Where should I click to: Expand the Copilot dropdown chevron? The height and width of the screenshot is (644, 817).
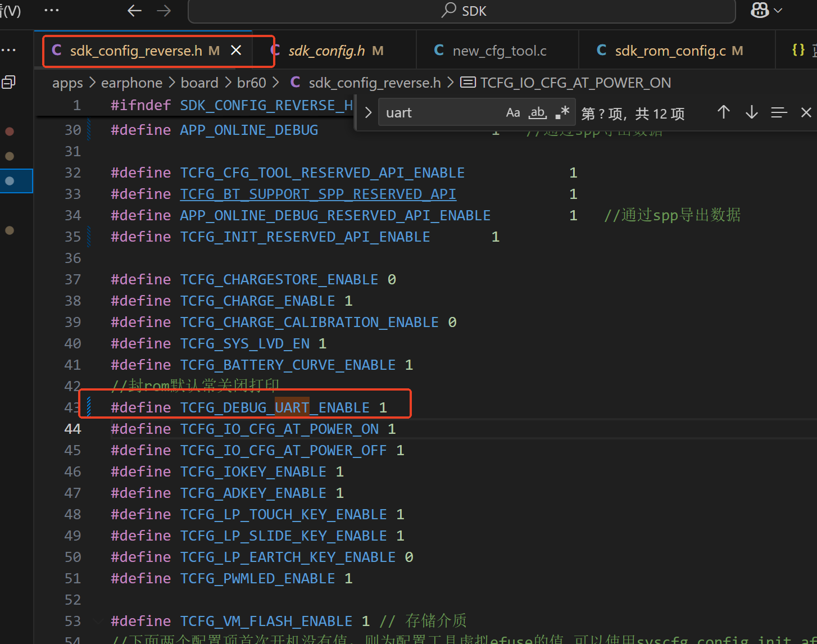click(778, 10)
